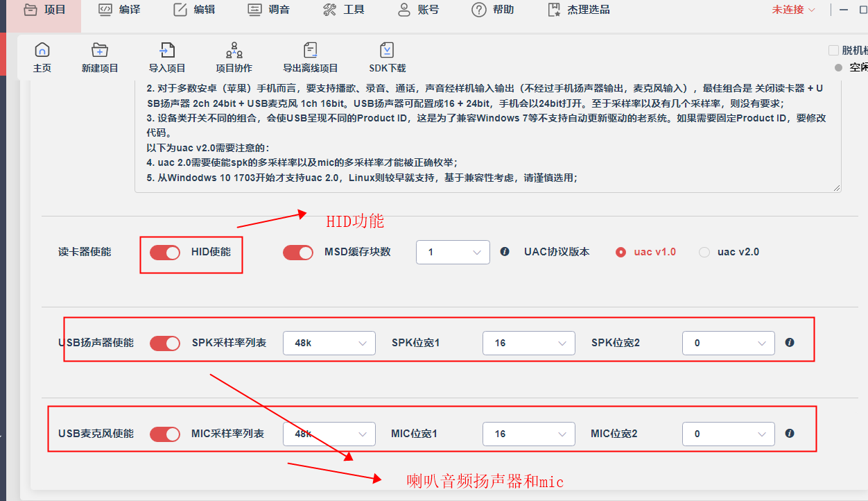Turn off the USB麦克风使能 switch
Image resolution: width=868 pixels, height=501 pixels.
pyautogui.click(x=165, y=434)
